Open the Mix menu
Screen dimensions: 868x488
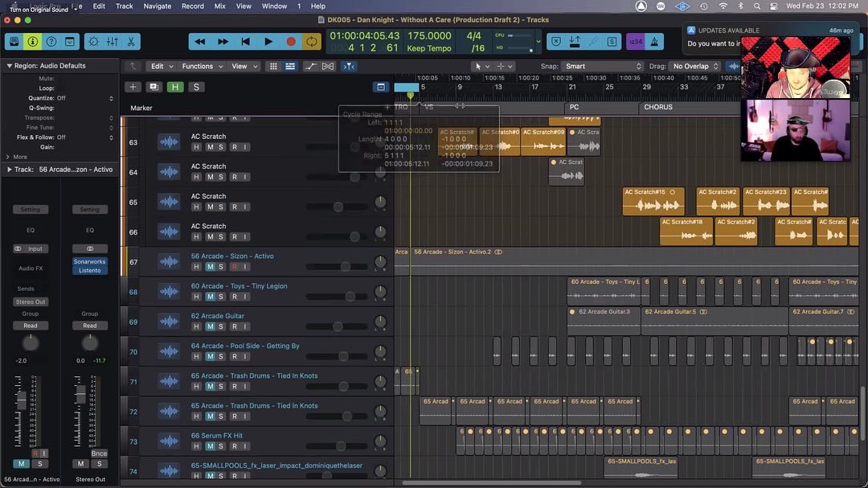point(219,6)
